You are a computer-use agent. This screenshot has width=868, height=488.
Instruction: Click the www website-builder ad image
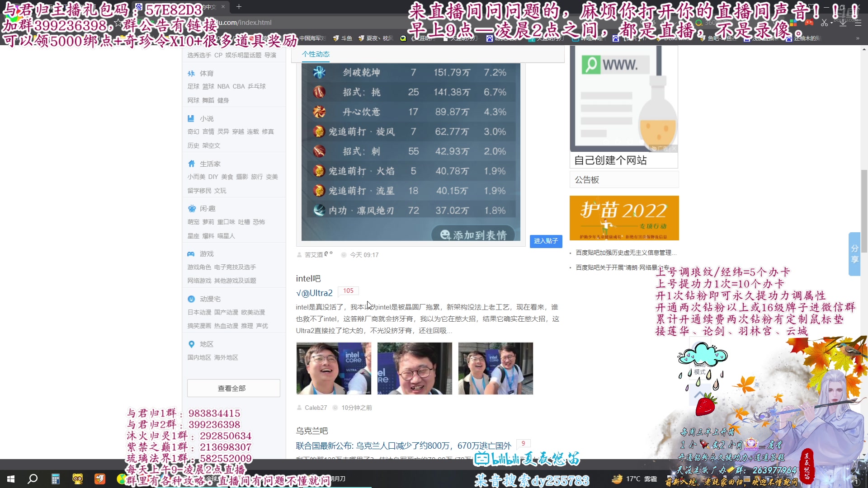pos(624,99)
